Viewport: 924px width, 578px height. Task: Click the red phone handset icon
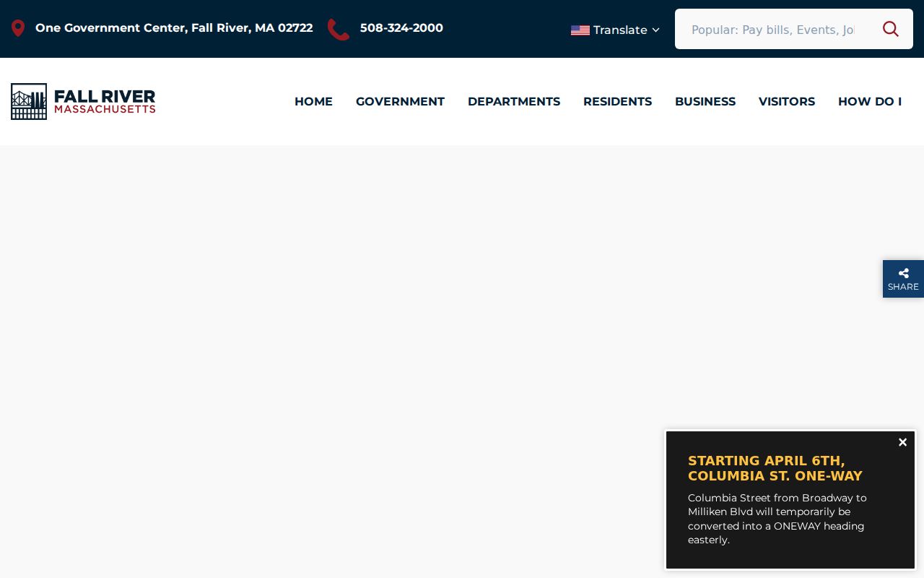[339, 30]
